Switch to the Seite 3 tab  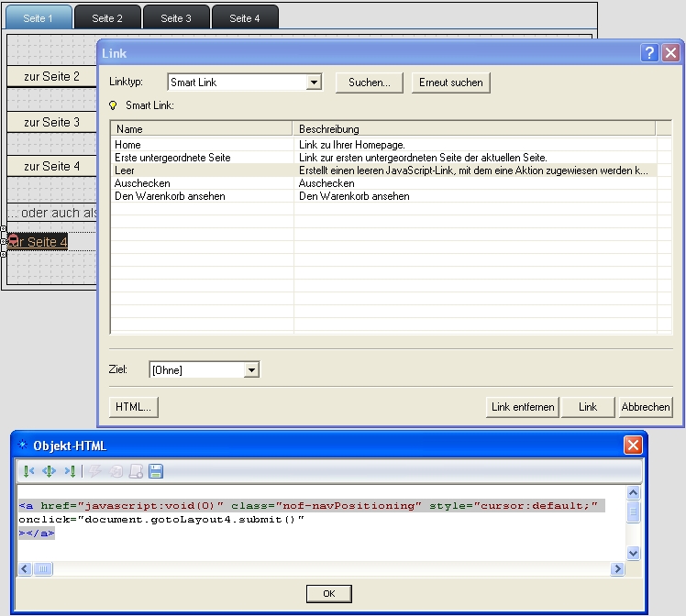176,18
